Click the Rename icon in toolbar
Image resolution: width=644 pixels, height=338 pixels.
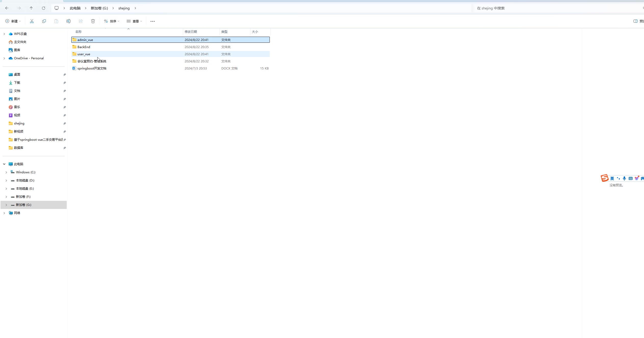click(x=68, y=21)
